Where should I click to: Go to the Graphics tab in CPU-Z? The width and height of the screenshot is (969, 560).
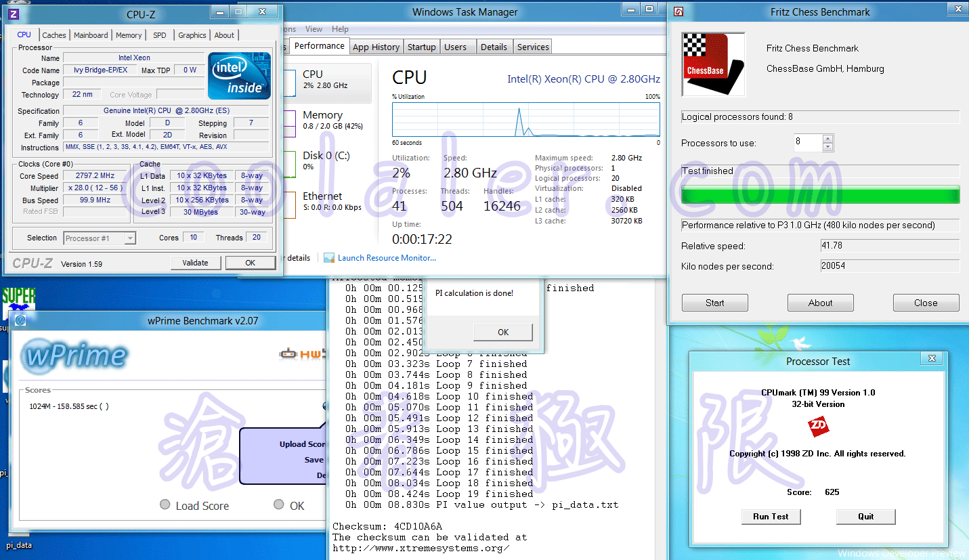click(192, 35)
